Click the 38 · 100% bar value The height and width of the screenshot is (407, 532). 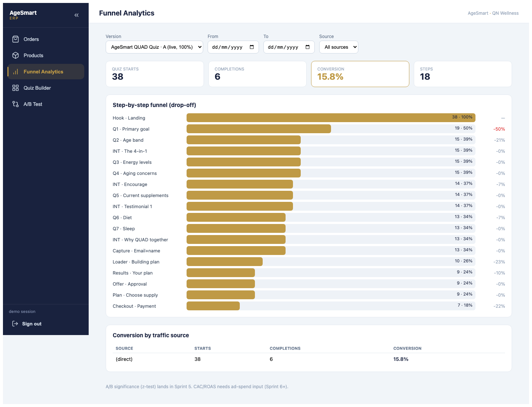(462, 117)
